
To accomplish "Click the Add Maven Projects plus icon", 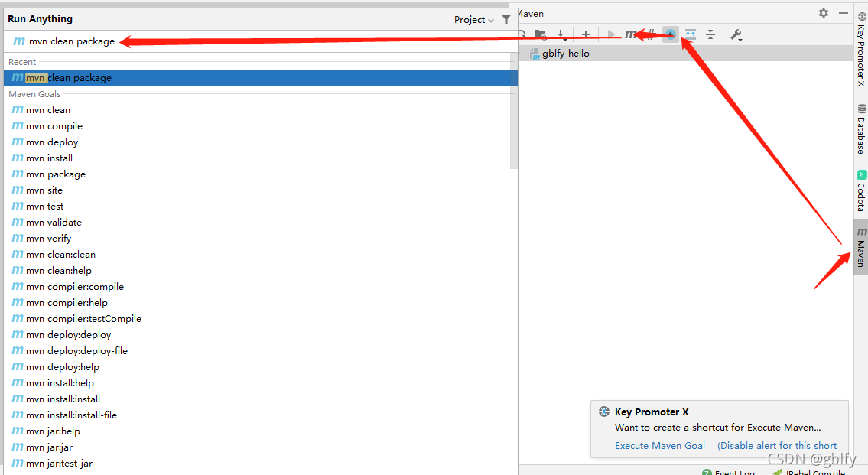I will 586,34.
